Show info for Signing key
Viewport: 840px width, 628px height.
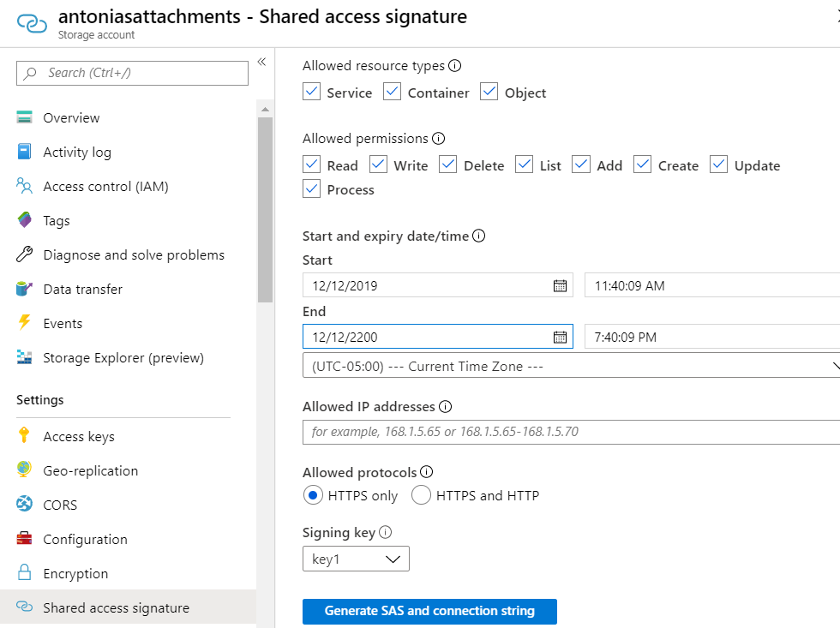[x=385, y=532]
